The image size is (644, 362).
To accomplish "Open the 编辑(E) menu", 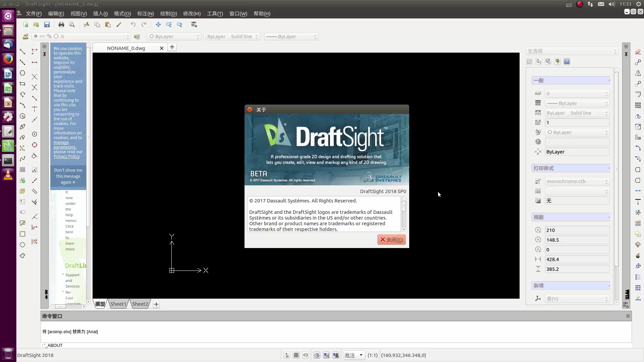I will [x=56, y=14].
